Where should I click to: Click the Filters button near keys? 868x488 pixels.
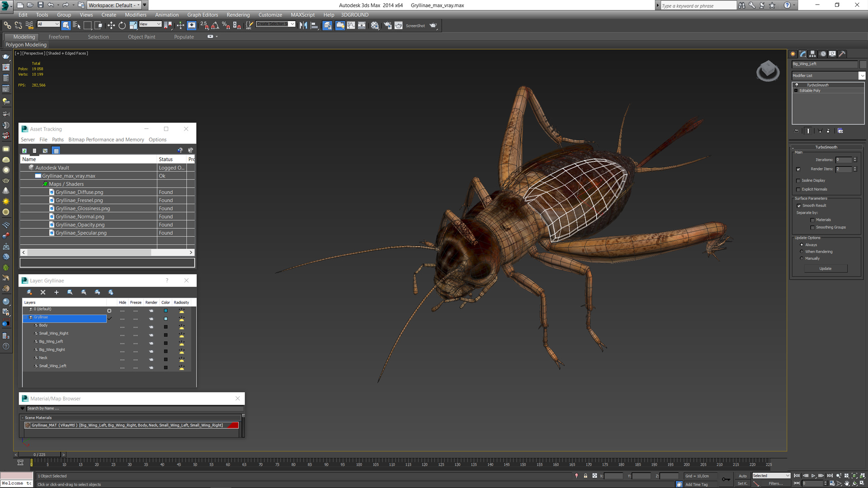pos(776,483)
